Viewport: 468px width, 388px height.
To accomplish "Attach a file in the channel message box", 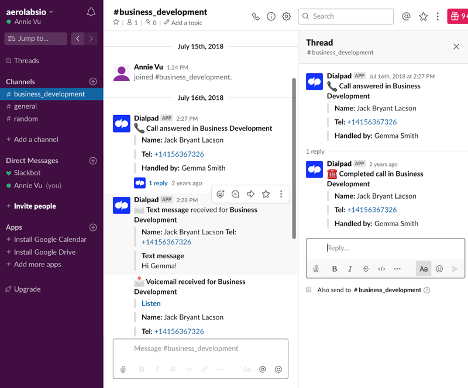I will click(123, 369).
